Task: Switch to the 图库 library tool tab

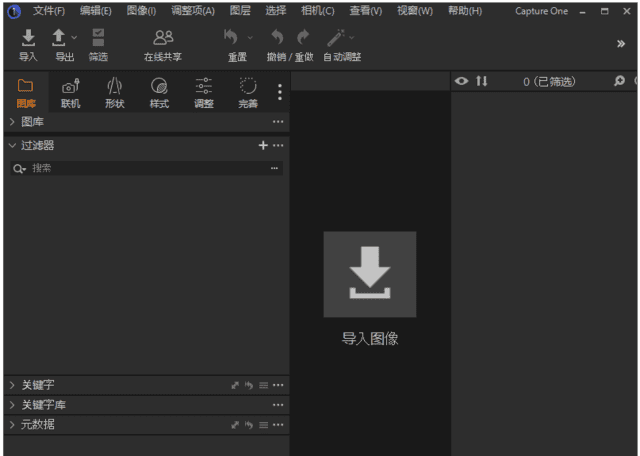Action: tap(26, 93)
